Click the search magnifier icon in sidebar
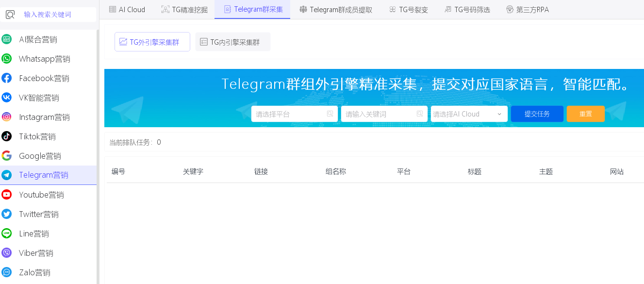Screen dimensions: 644x284 point(10,15)
